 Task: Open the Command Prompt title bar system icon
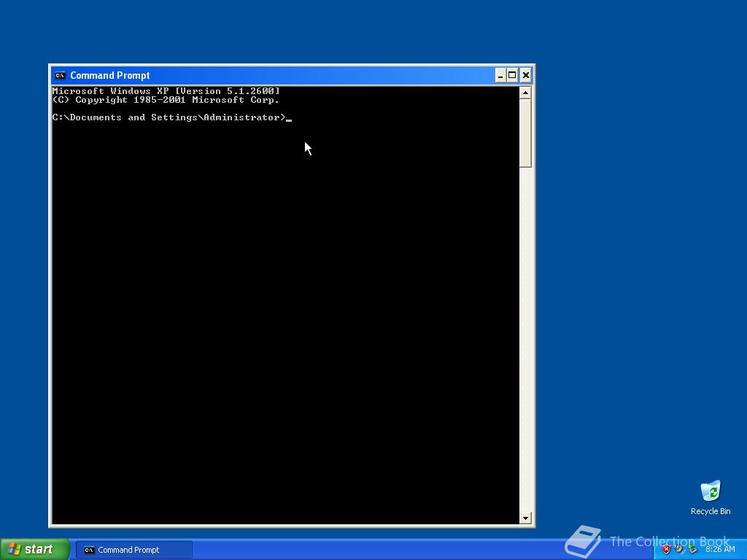click(x=60, y=75)
